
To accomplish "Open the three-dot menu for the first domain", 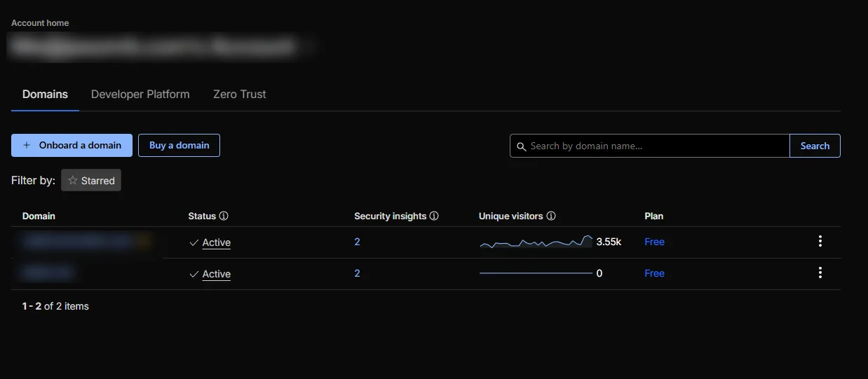I will pos(820,242).
